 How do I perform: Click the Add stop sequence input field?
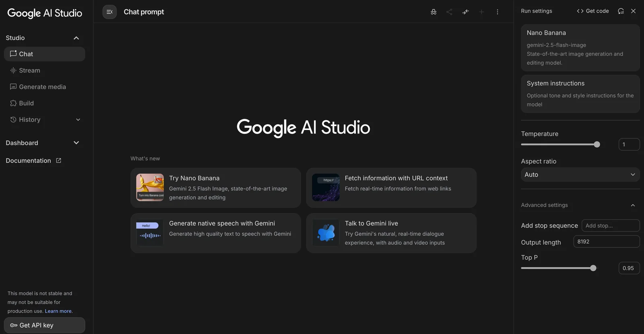pos(610,226)
